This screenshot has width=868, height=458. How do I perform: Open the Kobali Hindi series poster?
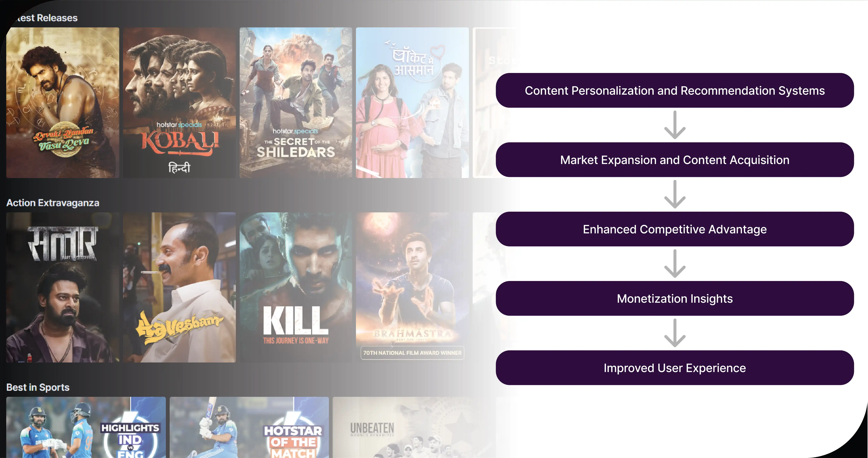pyautogui.click(x=179, y=102)
